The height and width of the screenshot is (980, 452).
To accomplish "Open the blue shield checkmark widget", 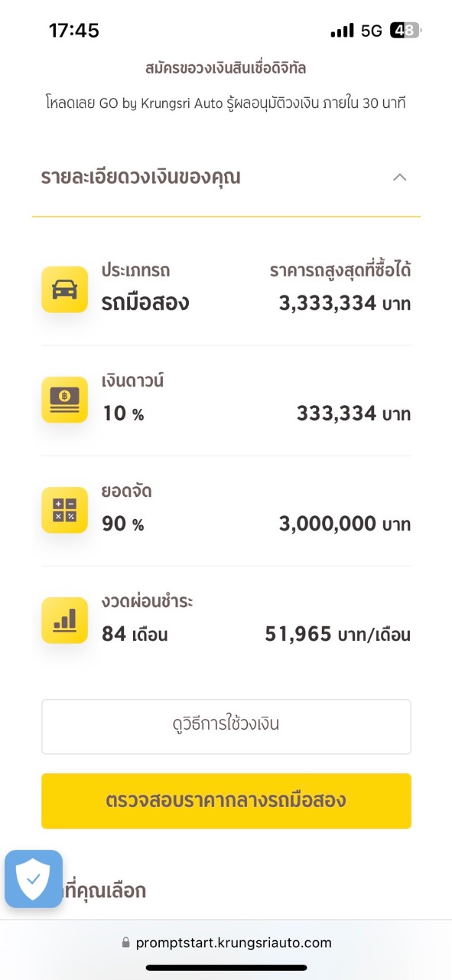I will [x=34, y=879].
